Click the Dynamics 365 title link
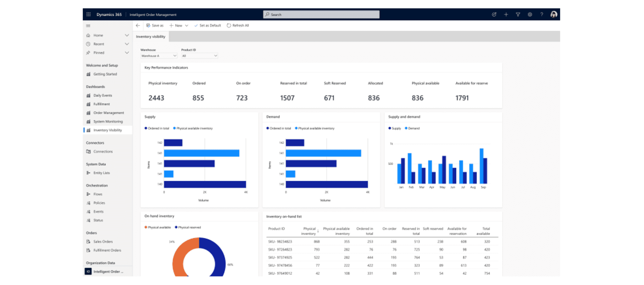Viewport: 644px width, 285px height. click(x=109, y=14)
